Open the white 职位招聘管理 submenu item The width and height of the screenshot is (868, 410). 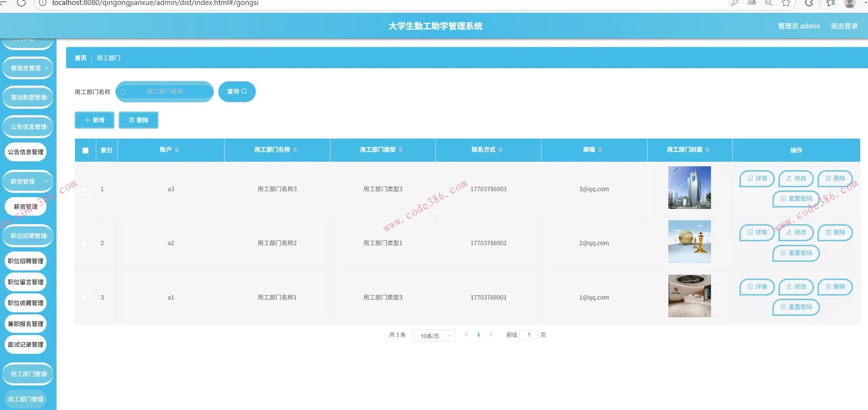point(26,261)
